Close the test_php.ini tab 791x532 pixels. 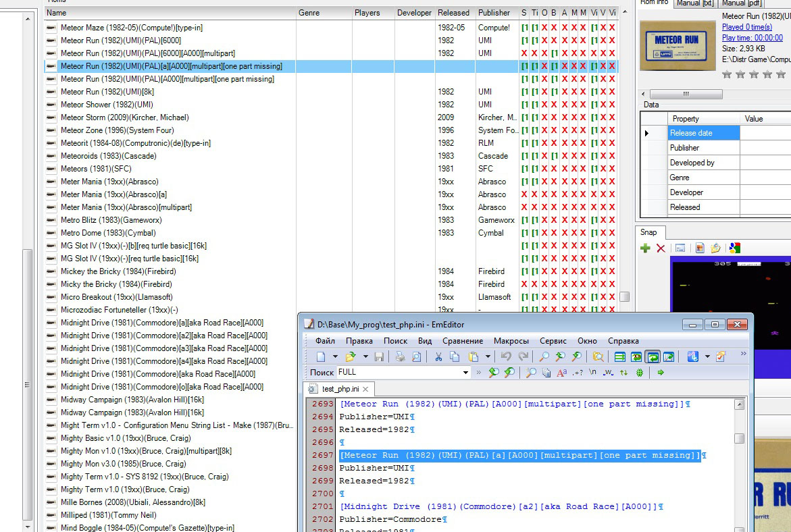click(365, 390)
